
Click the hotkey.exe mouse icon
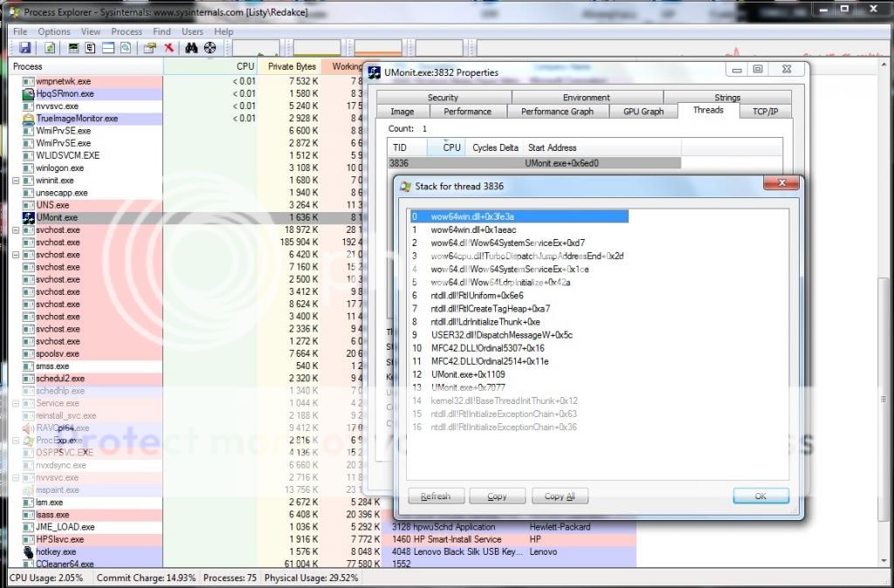(29, 552)
